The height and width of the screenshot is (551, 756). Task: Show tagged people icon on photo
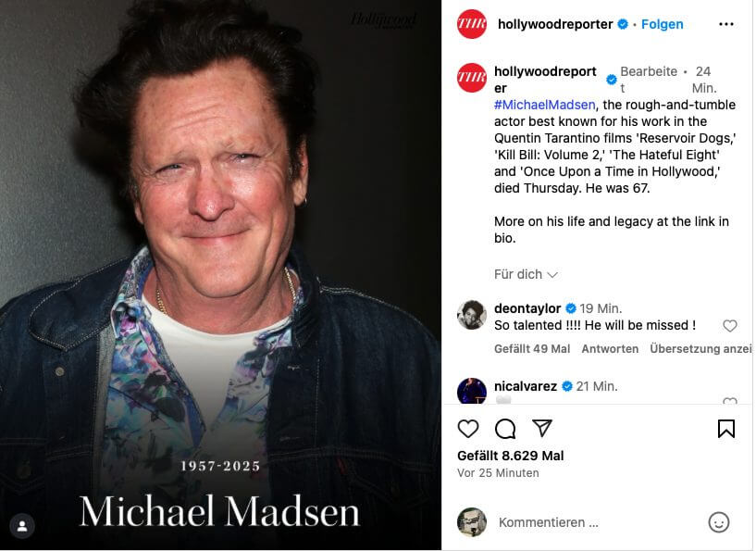click(22, 526)
